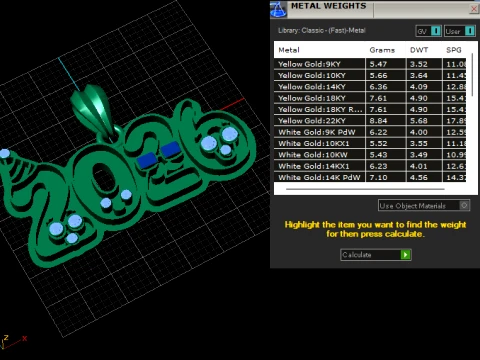Close the Metal Weights panel
Viewport: 480px width, 360px height.
473,9
